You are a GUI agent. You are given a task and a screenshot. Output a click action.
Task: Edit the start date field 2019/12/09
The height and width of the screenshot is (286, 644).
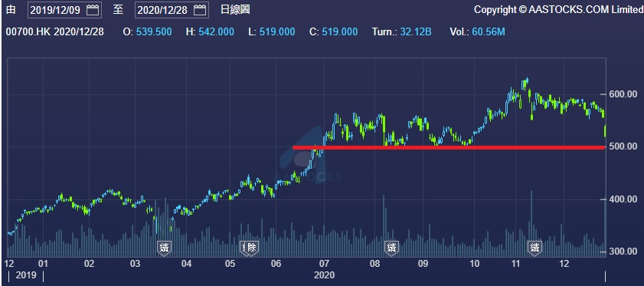64,10
